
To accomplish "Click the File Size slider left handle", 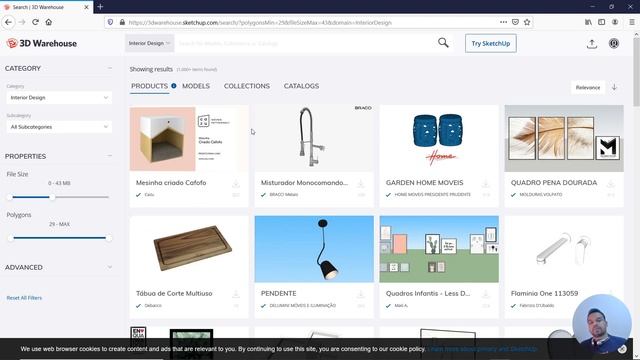I will [x=10, y=197].
